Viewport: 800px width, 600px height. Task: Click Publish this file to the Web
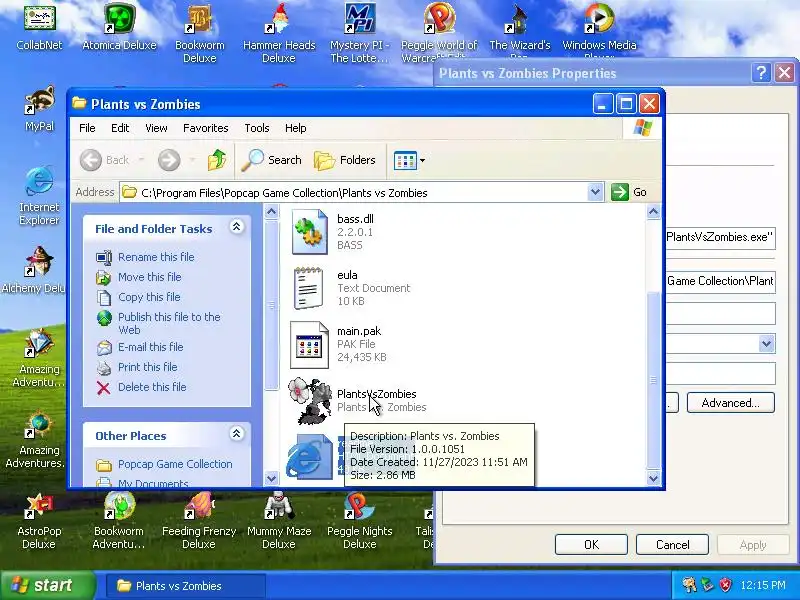coord(169,323)
